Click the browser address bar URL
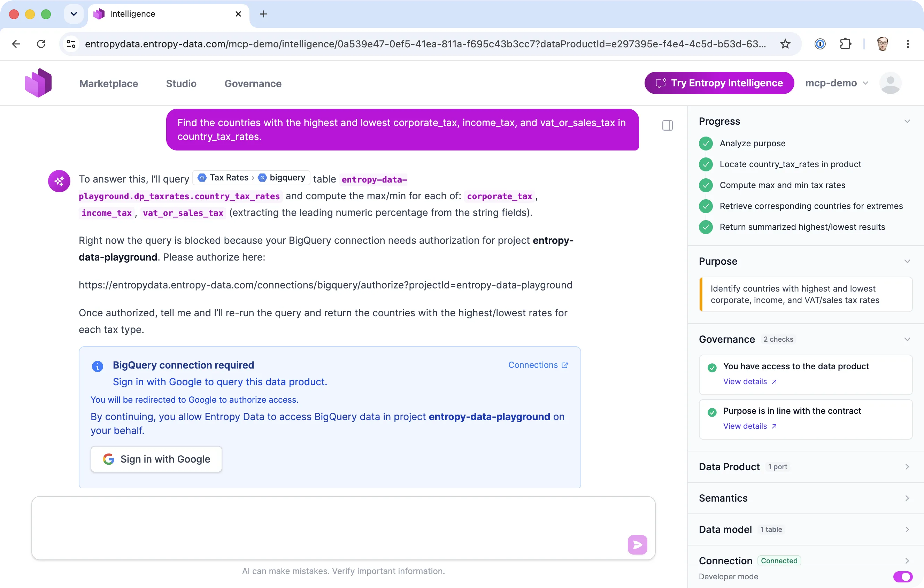Screen dimensions: 924x588 (x=425, y=44)
